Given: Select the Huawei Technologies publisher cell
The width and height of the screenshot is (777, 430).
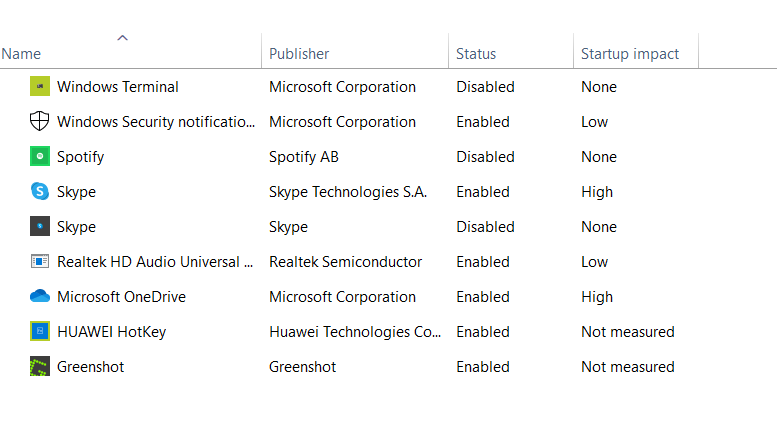Looking at the screenshot, I should pyautogui.click(x=355, y=332).
